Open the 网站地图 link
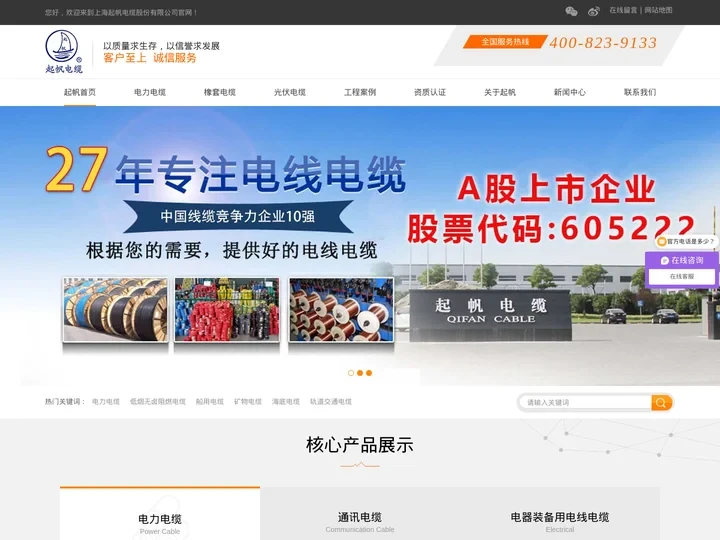Image resolution: width=720 pixels, height=540 pixels. point(658,10)
